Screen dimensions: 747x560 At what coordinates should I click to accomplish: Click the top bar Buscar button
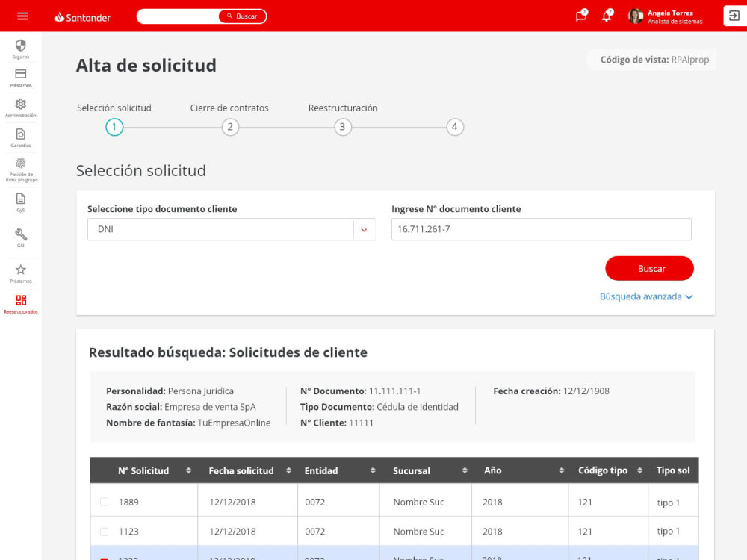tap(243, 16)
